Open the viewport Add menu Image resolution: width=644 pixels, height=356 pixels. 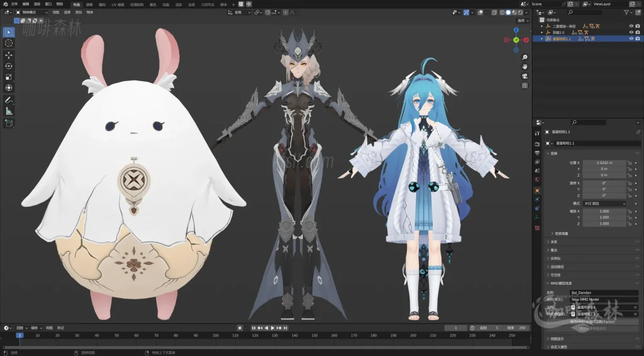click(x=79, y=13)
